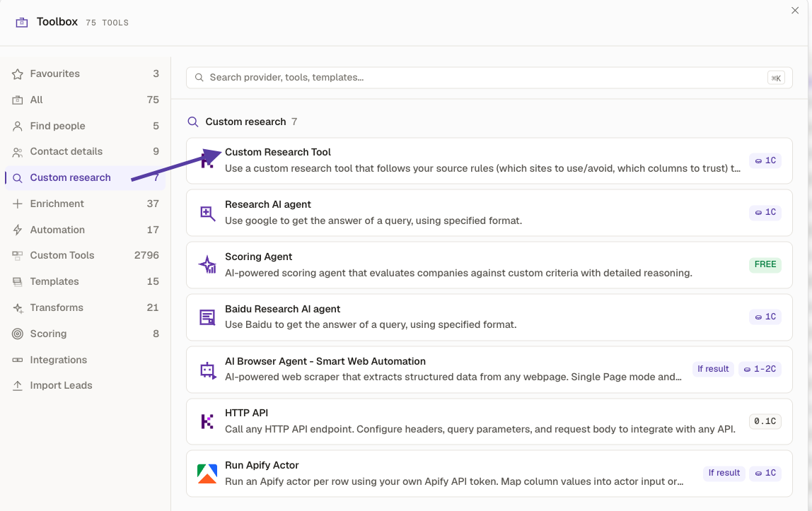Click 1C badge on Baidu Research AI agent
The height and width of the screenshot is (511, 812).
point(765,317)
